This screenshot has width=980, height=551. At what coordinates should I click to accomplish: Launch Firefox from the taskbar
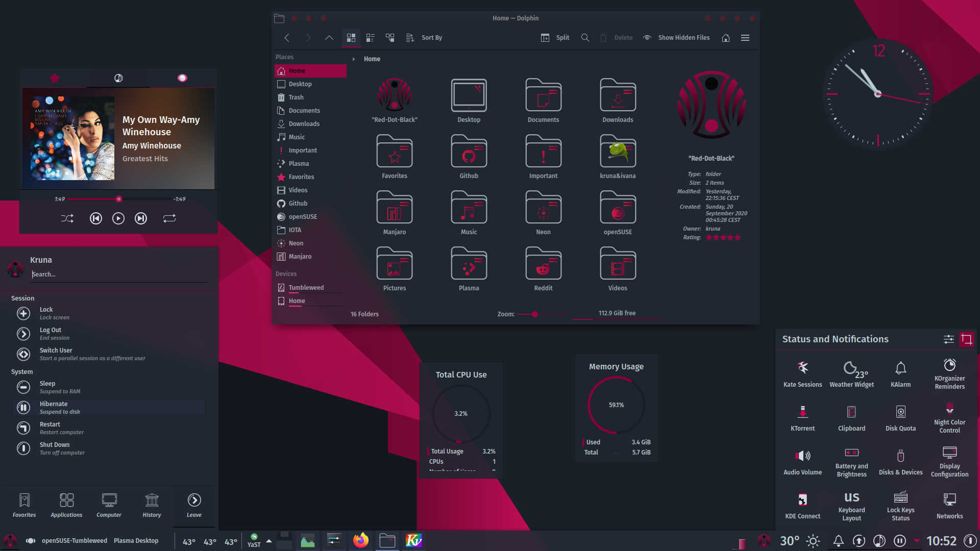click(x=361, y=540)
